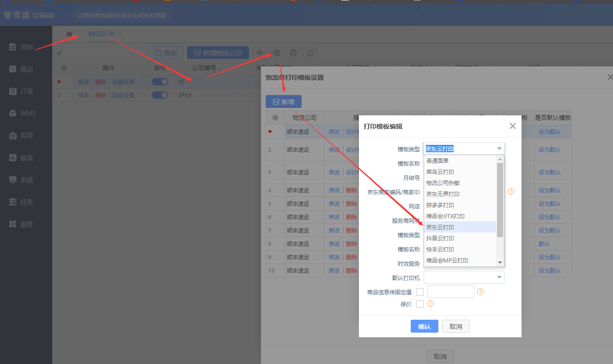Viewport: 613px width, 364px height.
Task: Open the print template settings toolbar icon
Action: [277, 53]
